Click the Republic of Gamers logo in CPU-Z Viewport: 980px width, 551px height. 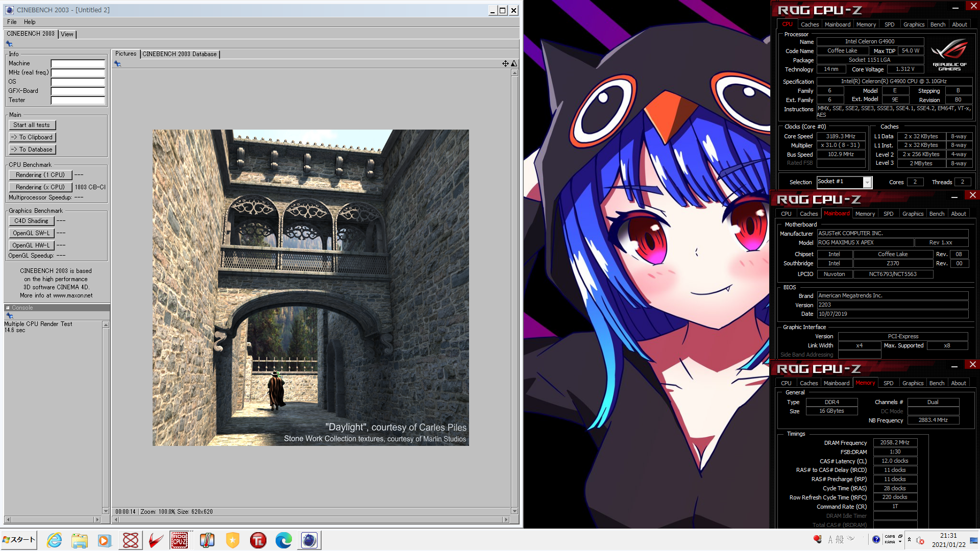pos(949,54)
